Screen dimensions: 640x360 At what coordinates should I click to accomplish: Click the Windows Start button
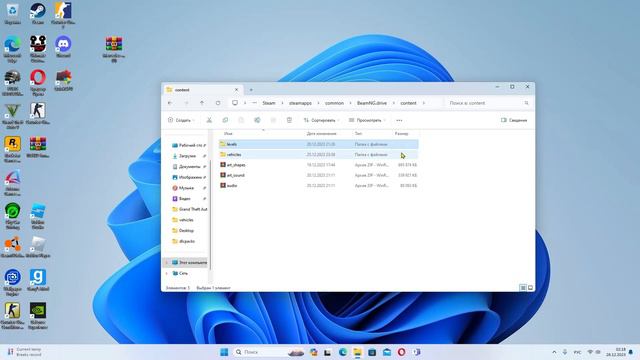(x=224, y=352)
